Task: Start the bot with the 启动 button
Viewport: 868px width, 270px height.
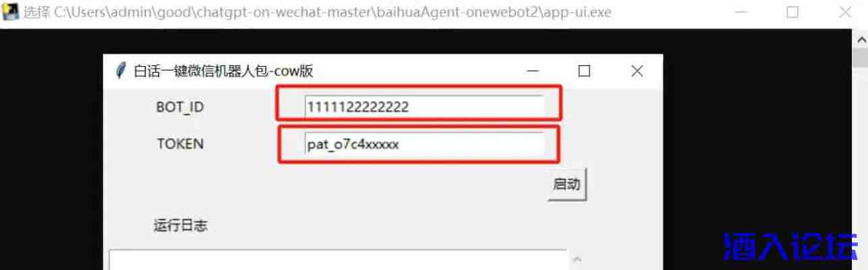Action: point(567,184)
